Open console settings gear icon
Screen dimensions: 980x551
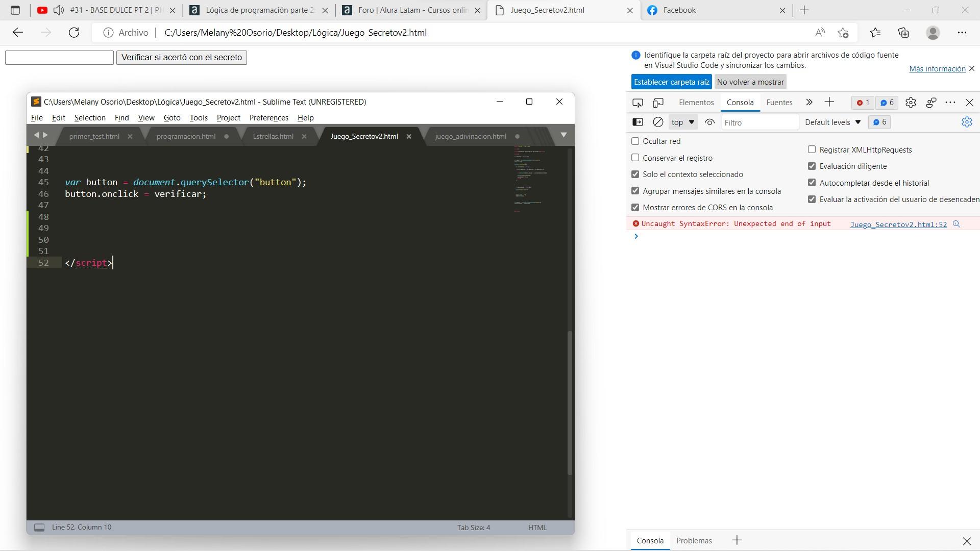(967, 122)
